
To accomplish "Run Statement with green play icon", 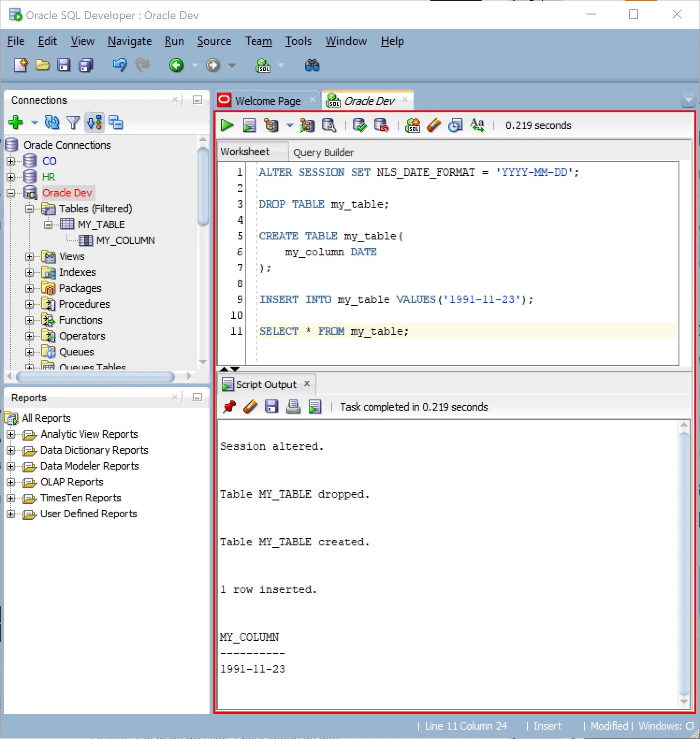I will (227, 125).
